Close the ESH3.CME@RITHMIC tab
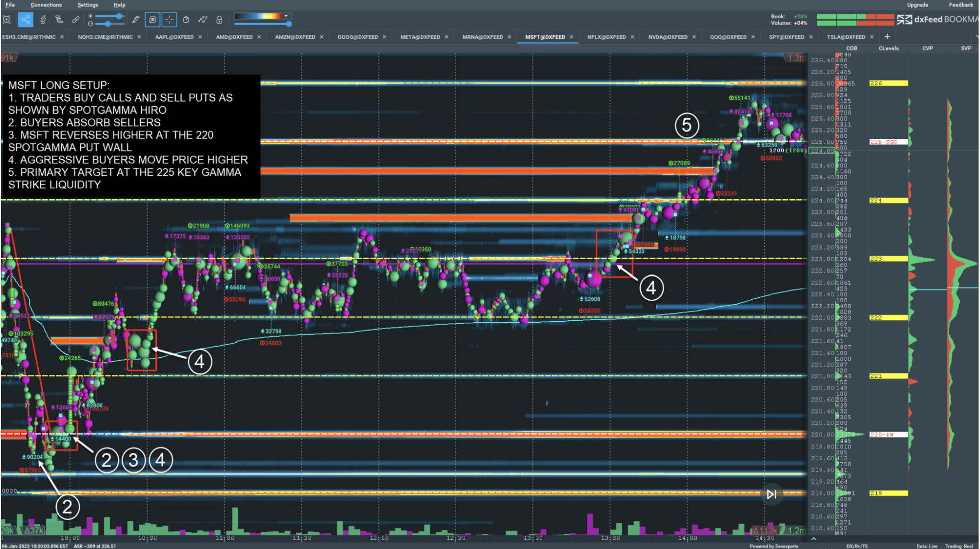 click(62, 37)
